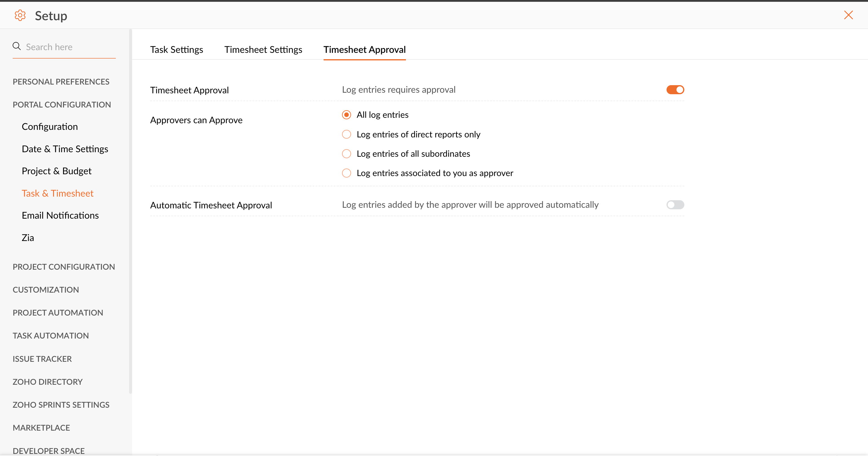868x456 pixels.
Task: Select Log entries of direct reports only
Action: tap(347, 135)
